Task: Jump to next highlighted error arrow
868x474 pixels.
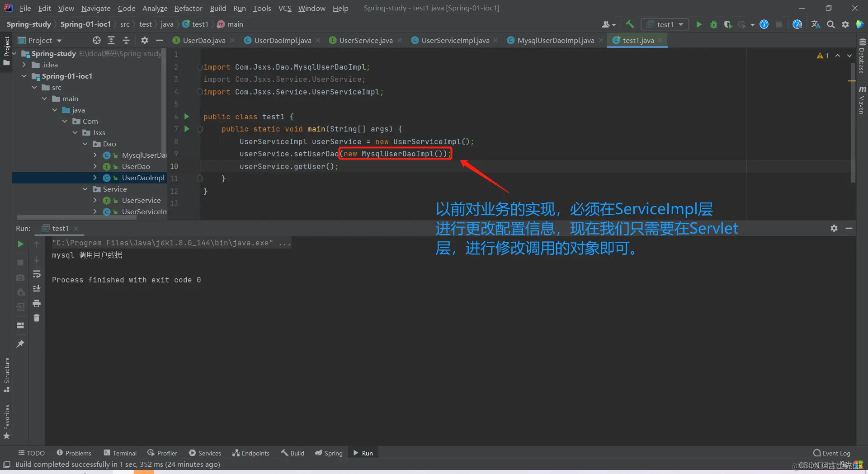Action: click(x=849, y=56)
